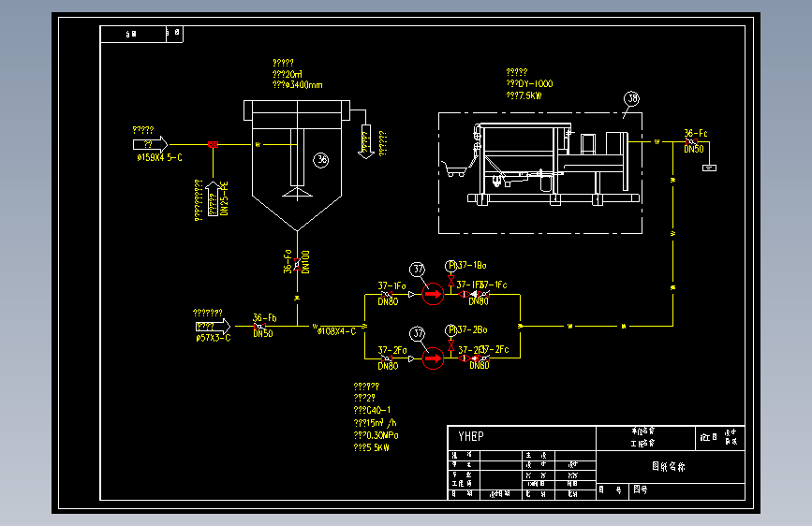Click the YHEP title block text
The width and height of the screenshot is (812, 526).
[471, 436]
